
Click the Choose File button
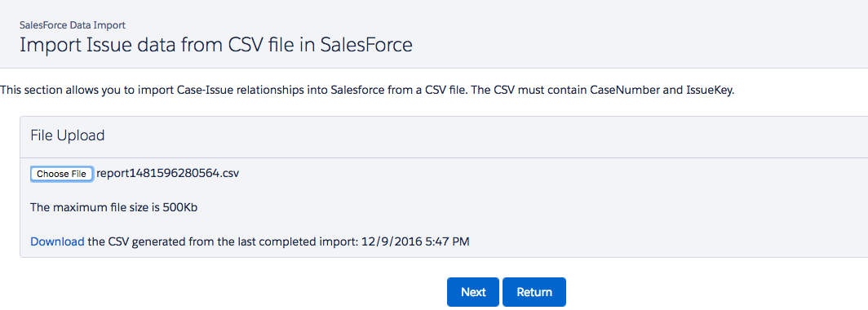point(61,173)
